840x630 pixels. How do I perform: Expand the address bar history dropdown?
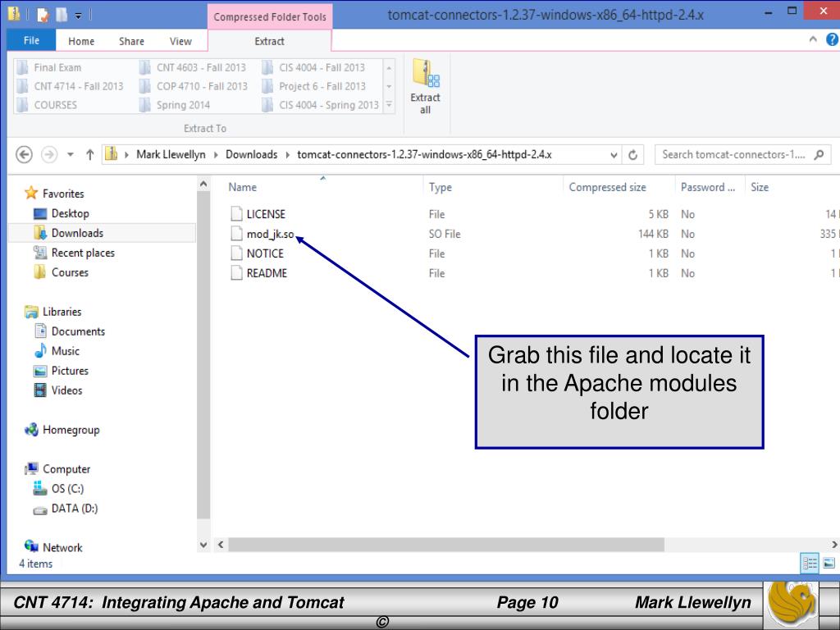point(614,155)
